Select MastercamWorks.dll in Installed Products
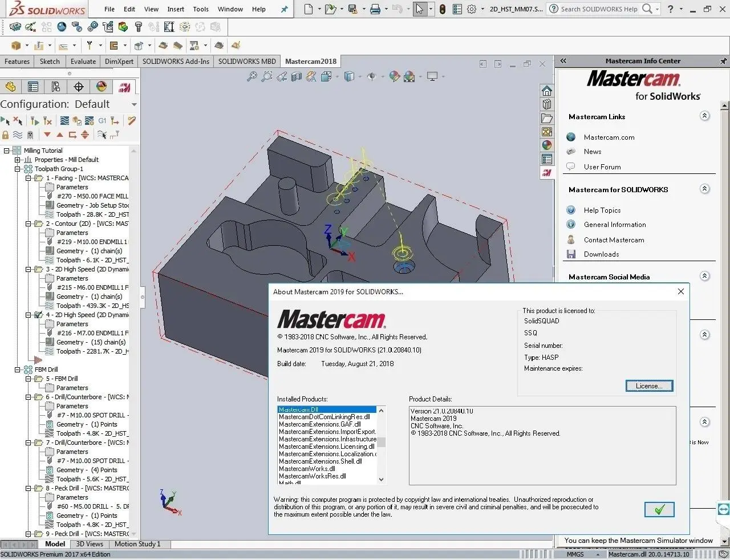 point(307,469)
